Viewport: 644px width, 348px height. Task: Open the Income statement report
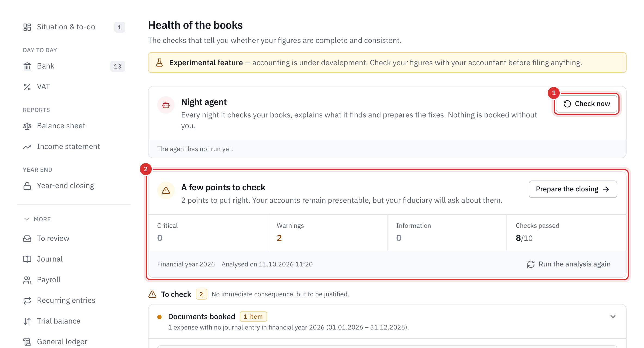74,147
